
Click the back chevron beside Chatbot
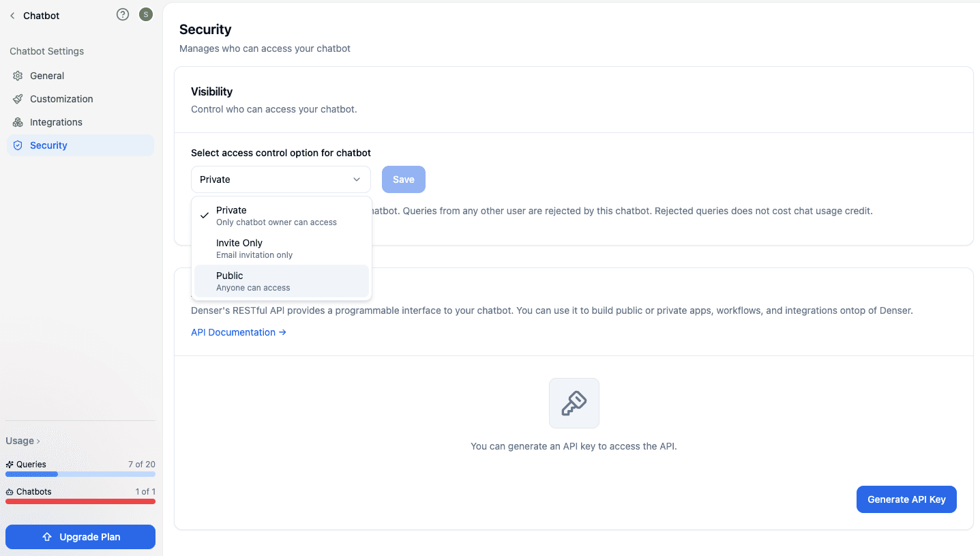pyautogui.click(x=12, y=15)
